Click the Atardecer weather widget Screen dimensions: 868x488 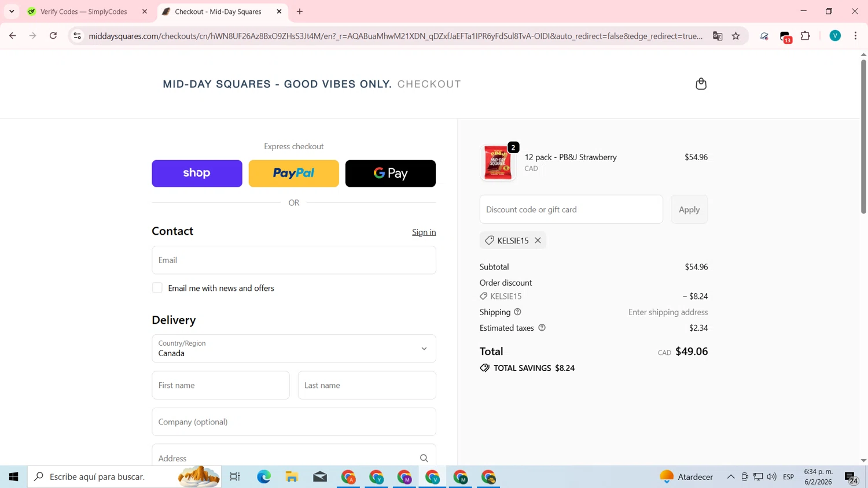point(686,476)
